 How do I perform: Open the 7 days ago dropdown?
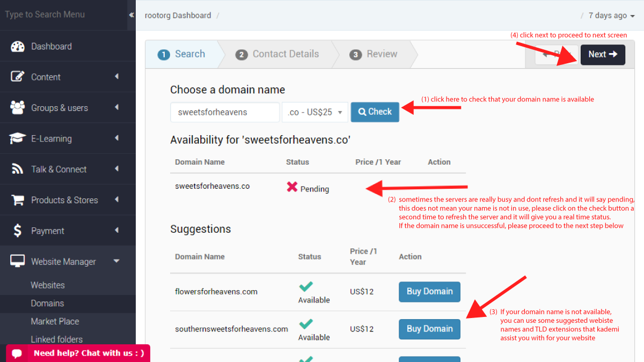(611, 16)
